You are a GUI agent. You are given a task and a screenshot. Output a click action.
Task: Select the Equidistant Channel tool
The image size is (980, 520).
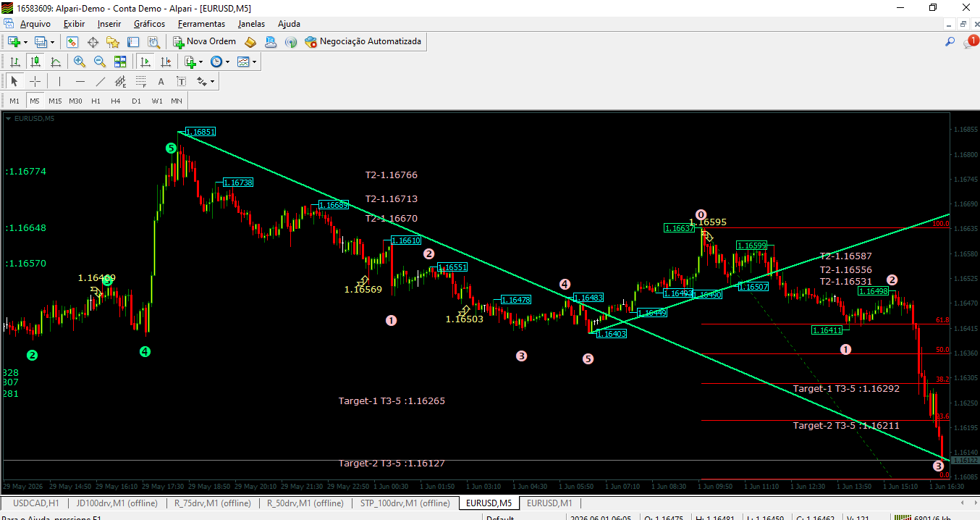click(x=121, y=81)
